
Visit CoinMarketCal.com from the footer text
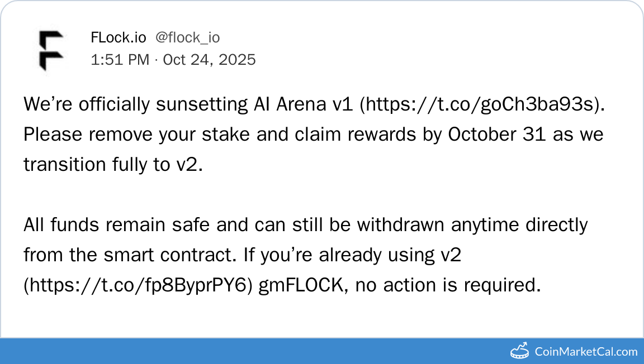[586, 352]
